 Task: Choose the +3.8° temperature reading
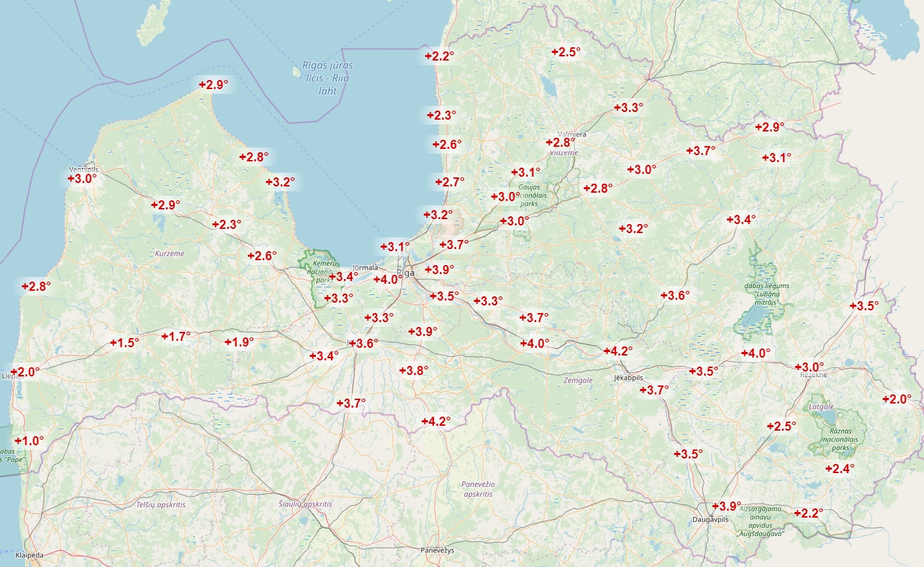click(x=414, y=370)
